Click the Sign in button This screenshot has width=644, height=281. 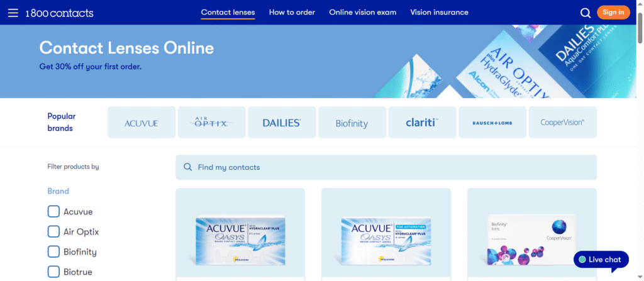pos(613,13)
